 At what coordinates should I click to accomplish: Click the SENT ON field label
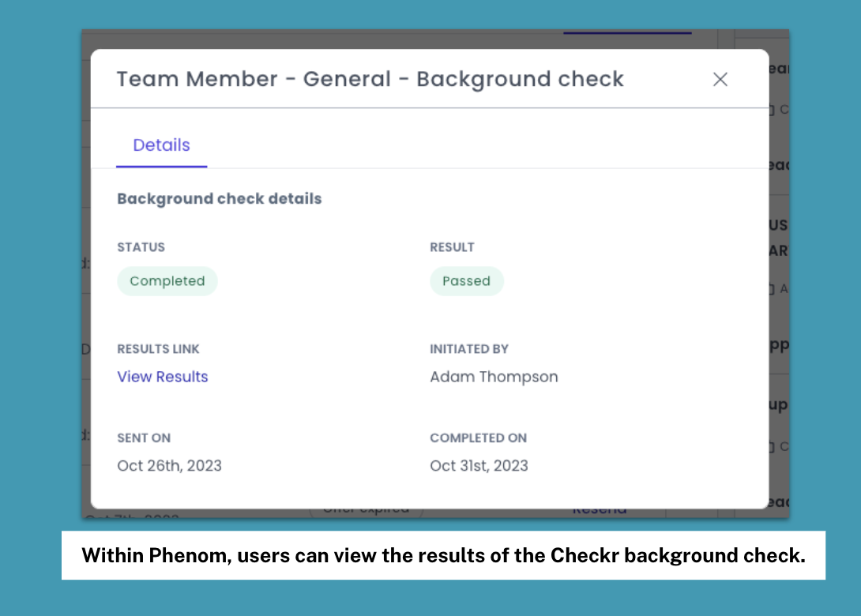[x=144, y=438]
